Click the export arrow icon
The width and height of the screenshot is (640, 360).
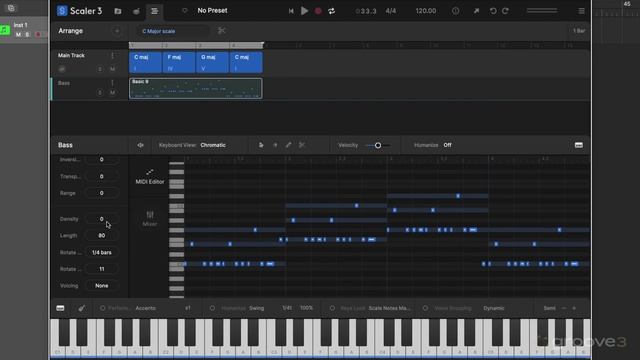(x=476, y=11)
